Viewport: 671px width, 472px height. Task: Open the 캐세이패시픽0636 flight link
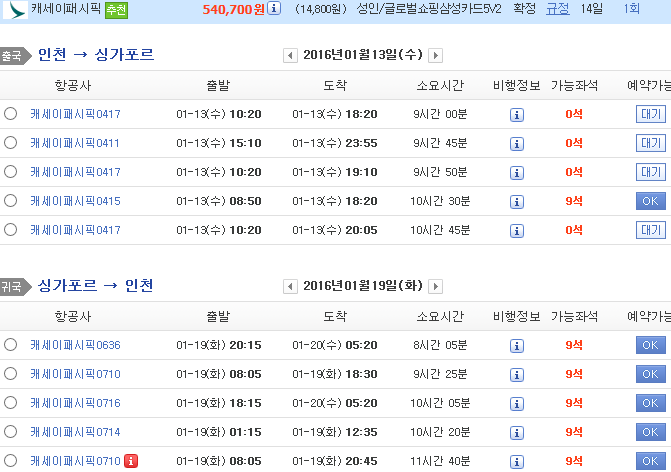(75, 345)
